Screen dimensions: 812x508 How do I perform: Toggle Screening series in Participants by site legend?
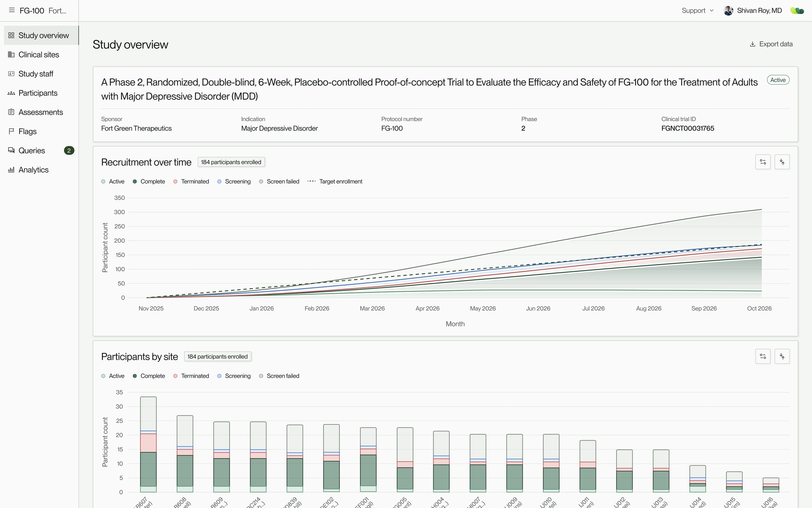(234, 376)
